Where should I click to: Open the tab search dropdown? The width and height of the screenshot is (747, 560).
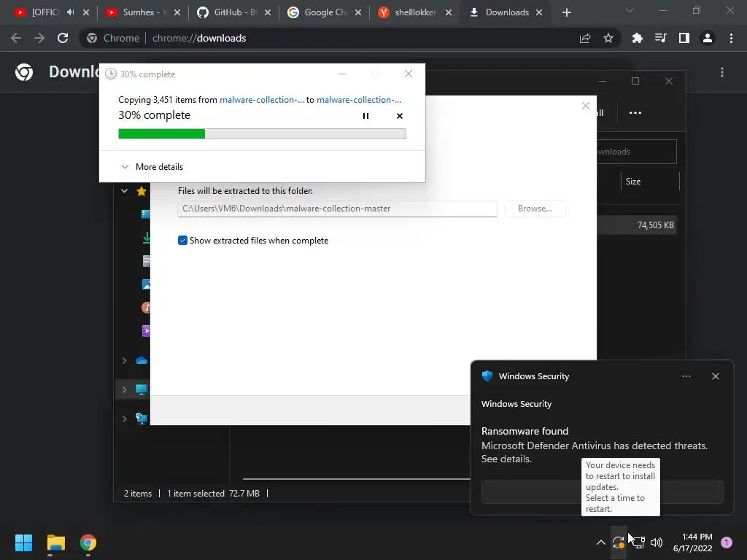click(x=630, y=10)
